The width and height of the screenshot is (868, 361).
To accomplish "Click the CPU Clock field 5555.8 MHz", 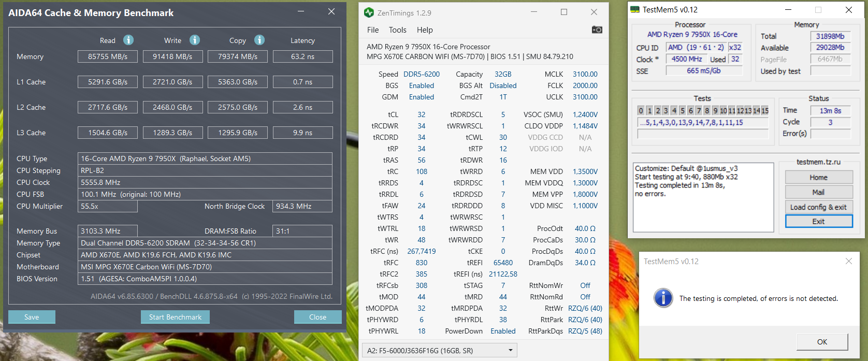I will (205, 182).
